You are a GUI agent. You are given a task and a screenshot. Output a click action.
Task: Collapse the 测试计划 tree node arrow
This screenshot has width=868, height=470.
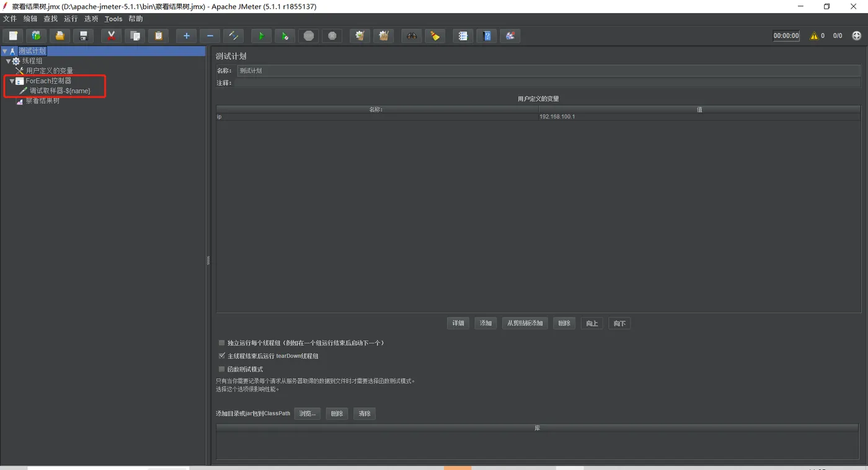pos(5,51)
